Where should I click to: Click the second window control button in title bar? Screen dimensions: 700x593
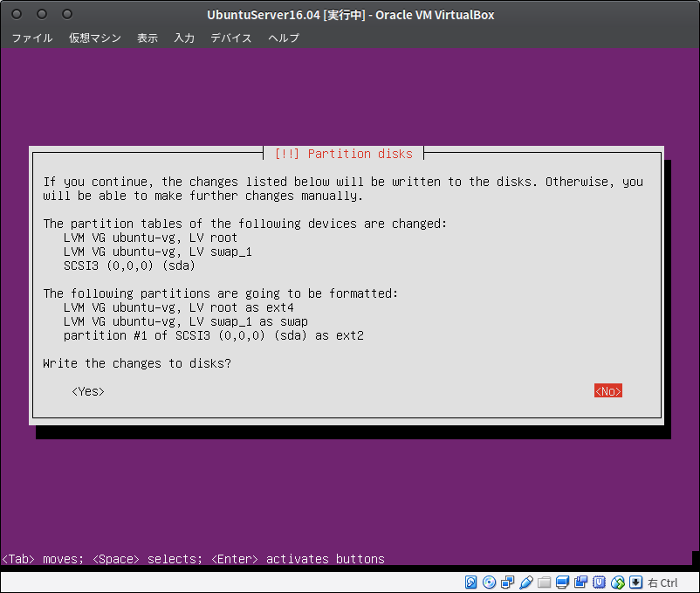coord(42,14)
